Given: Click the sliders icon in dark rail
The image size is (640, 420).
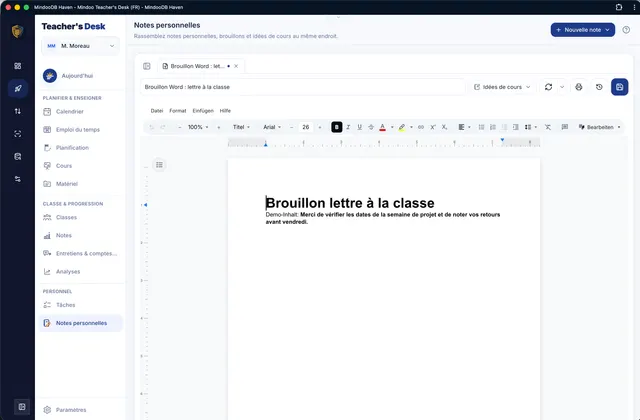Looking at the screenshot, I should (x=18, y=179).
